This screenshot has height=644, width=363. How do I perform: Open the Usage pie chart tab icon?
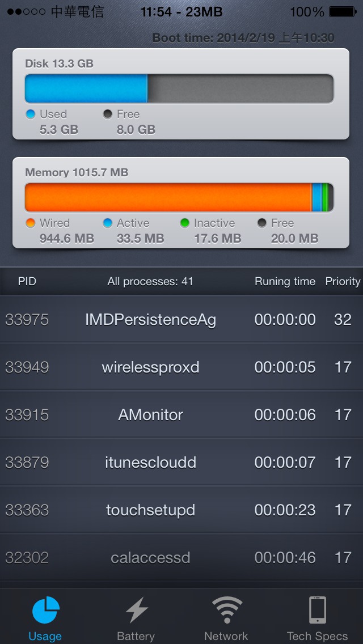tap(45, 610)
